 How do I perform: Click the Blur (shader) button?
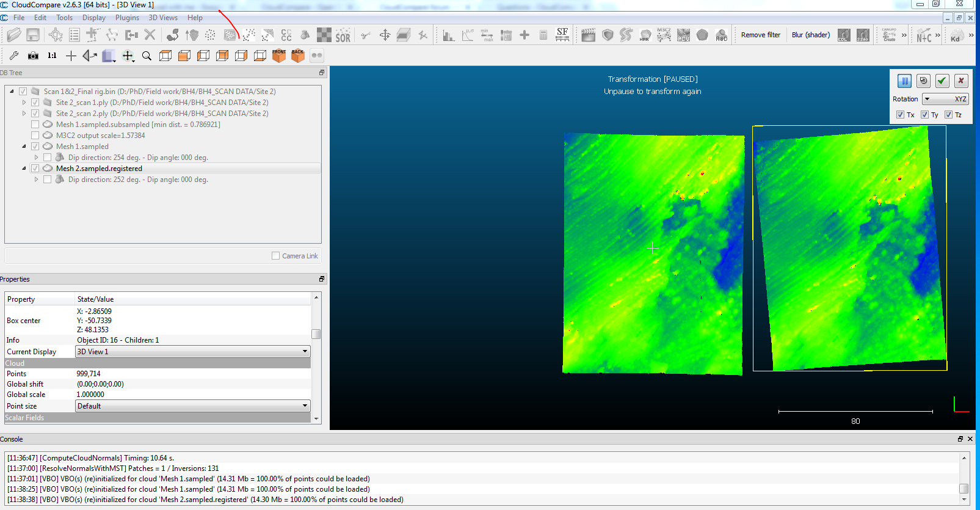[x=811, y=35]
